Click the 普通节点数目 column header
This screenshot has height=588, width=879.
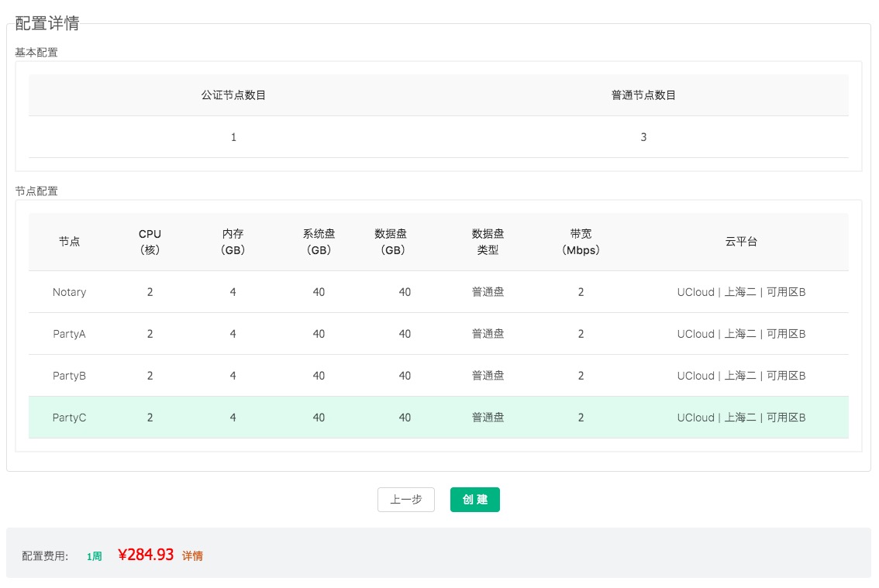point(643,95)
